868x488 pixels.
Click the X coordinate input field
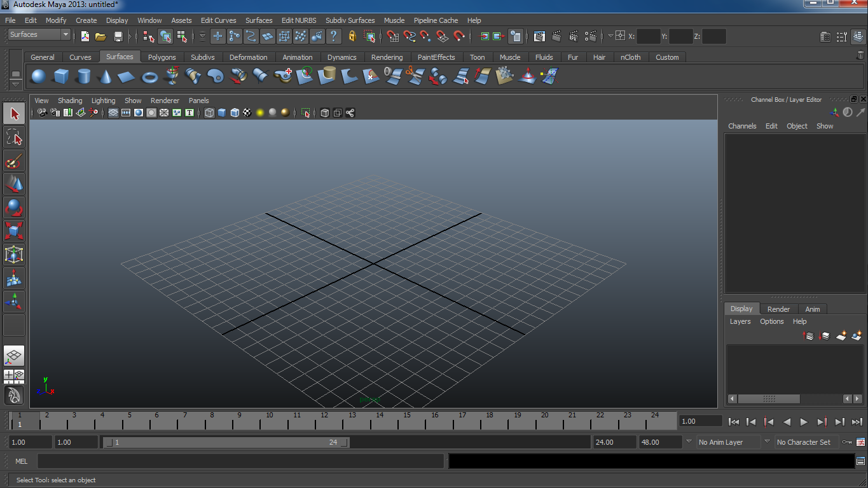[648, 36]
